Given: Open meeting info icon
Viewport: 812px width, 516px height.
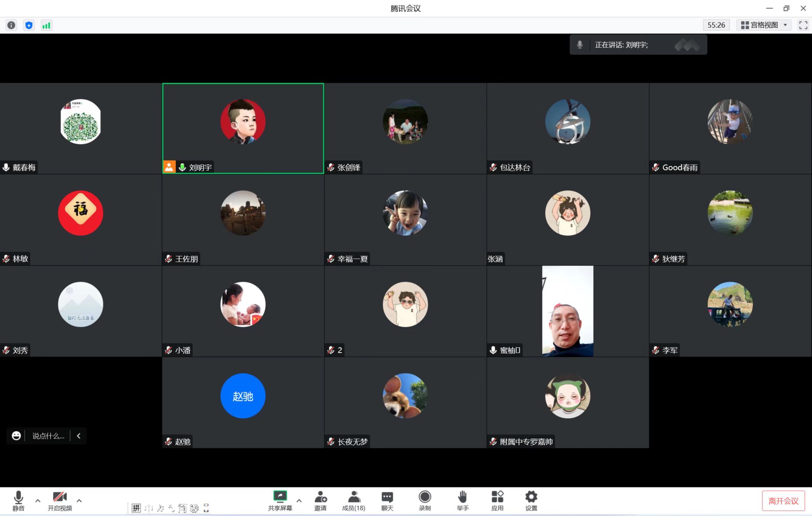Looking at the screenshot, I should tap(11, 25).
